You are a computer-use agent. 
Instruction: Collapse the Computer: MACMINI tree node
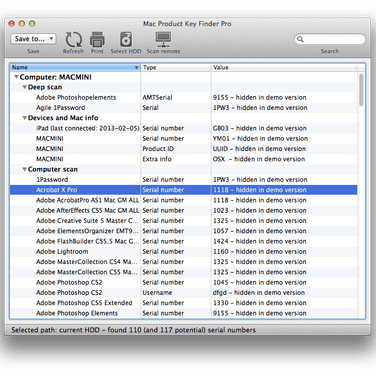[16, 77]
